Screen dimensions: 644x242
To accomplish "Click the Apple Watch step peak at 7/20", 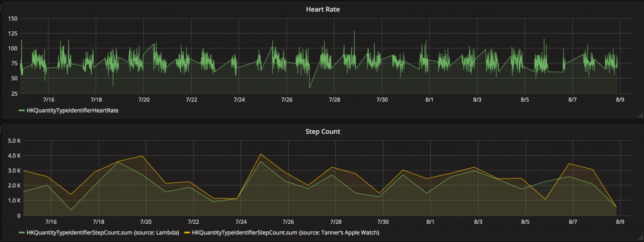I will click(142, 156).
